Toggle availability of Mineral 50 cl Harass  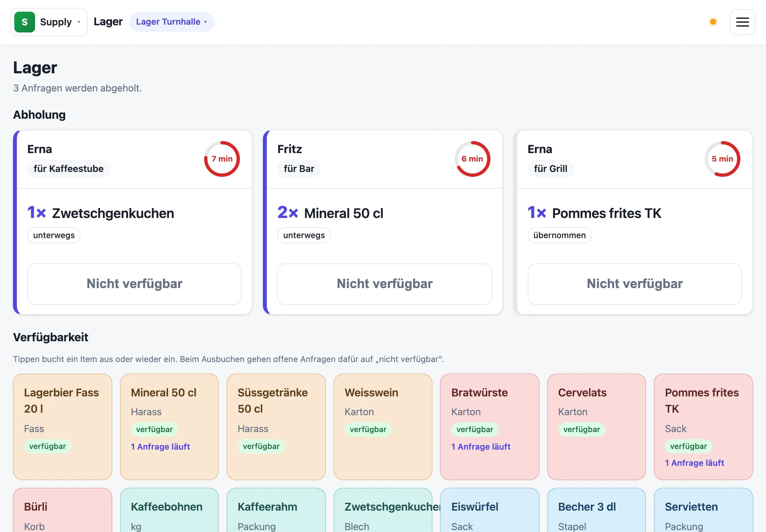pos(169,427)
